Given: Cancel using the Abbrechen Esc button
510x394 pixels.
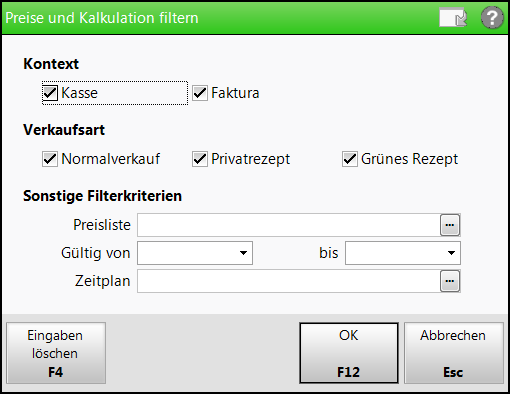Looking at the screenshot, I should point(453,353).
